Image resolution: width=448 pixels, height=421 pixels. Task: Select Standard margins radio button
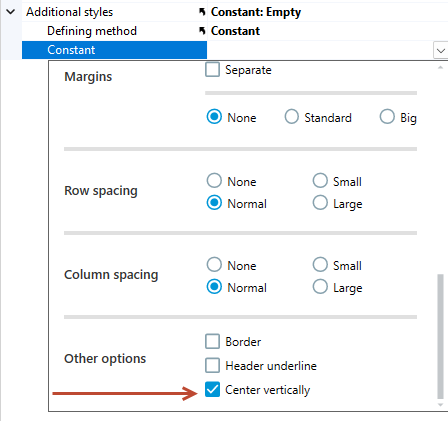(x=292, y=117)
